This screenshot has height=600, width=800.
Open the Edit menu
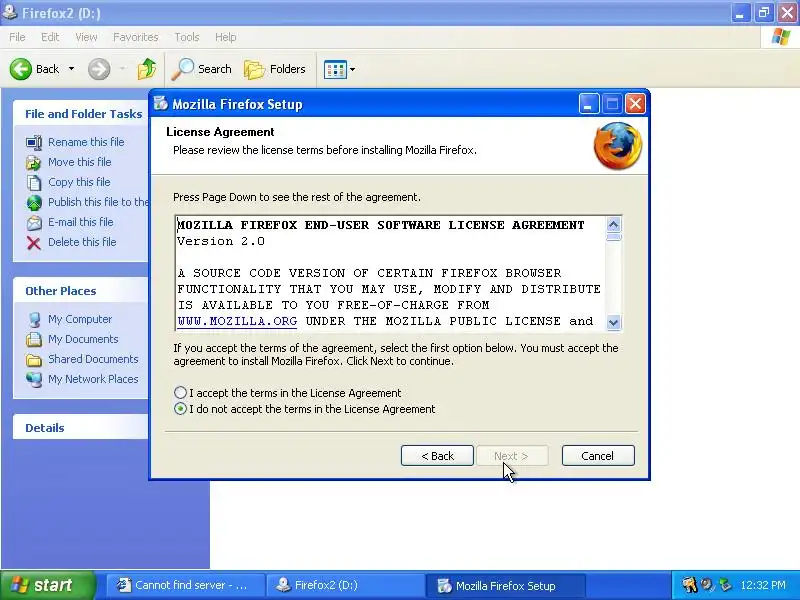tap(50, 37)
